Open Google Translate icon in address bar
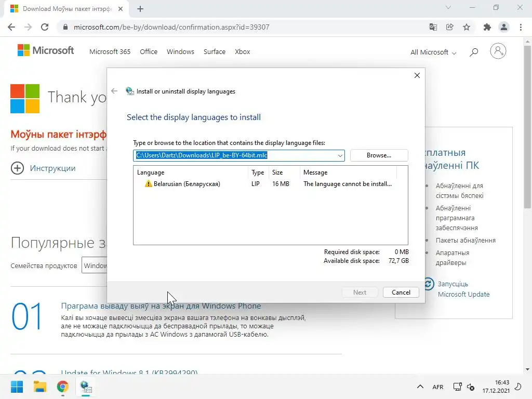 tap(433, 27)
